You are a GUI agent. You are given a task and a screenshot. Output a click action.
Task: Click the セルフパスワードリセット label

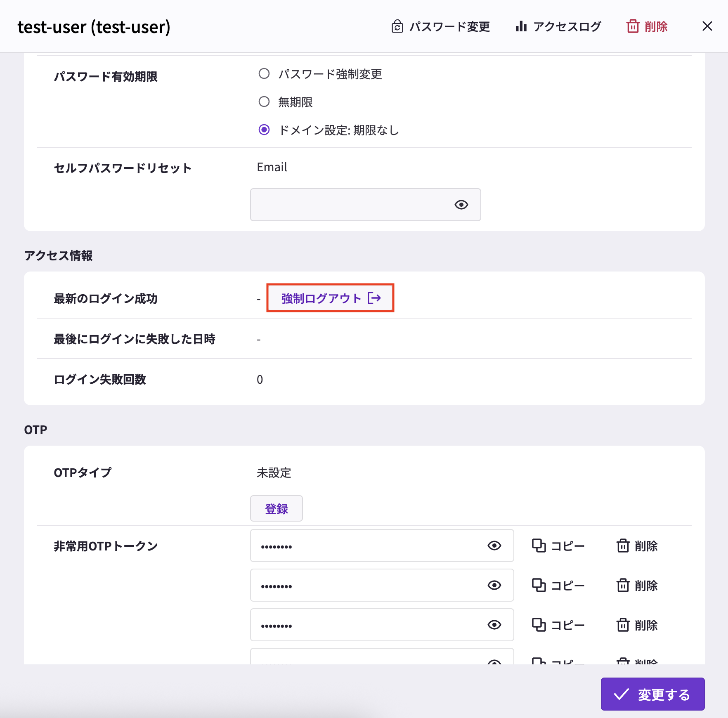click(123, 168)
